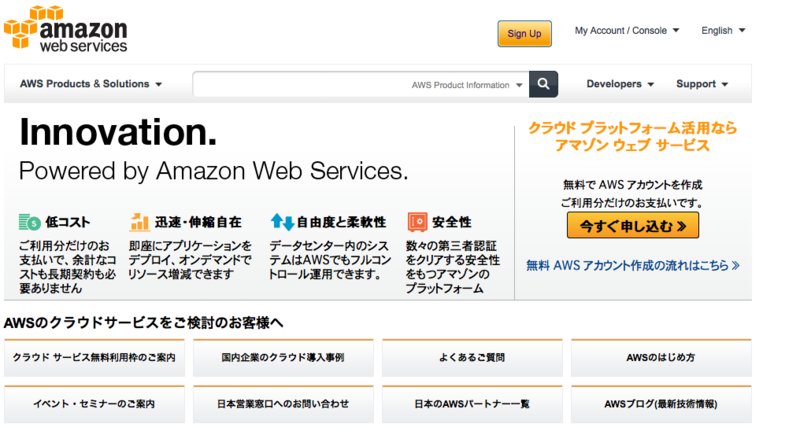Focus the AWS search text field
Viewport: 800px width, 435px height.
click(300, 85)
